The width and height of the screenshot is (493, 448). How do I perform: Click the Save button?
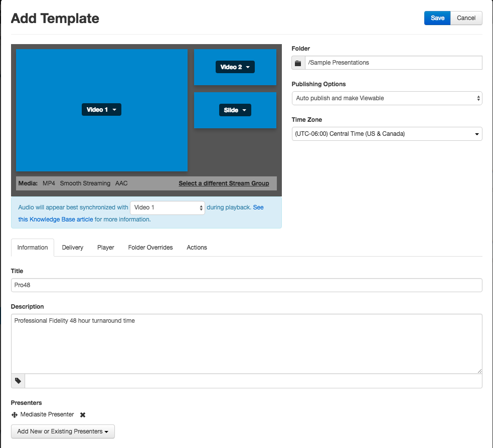[437, 18]
